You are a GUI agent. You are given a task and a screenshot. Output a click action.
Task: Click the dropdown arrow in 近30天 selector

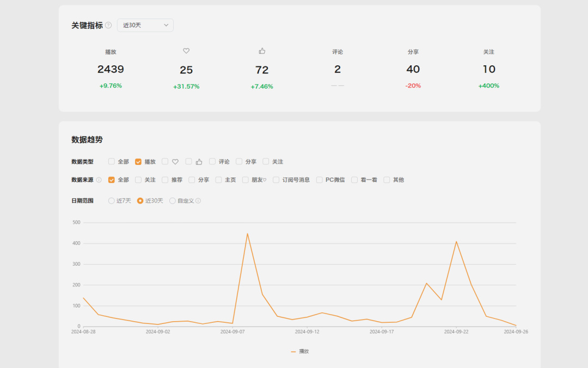(166, 25)
